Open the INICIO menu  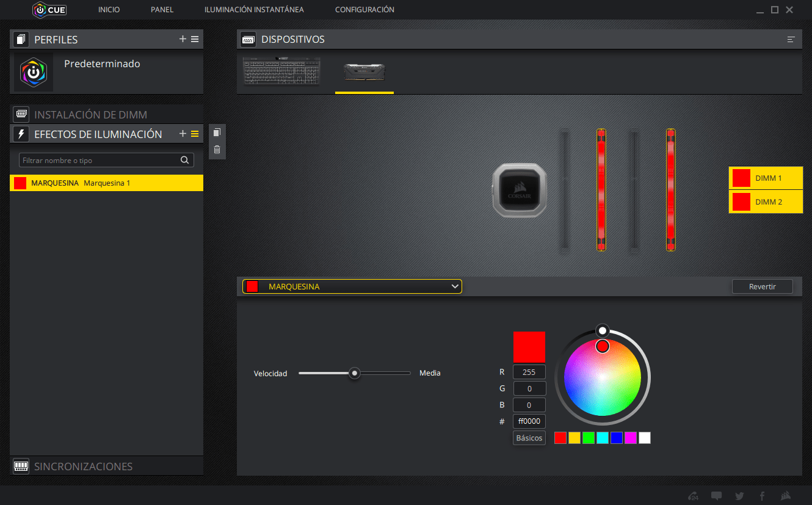[109, 10]
